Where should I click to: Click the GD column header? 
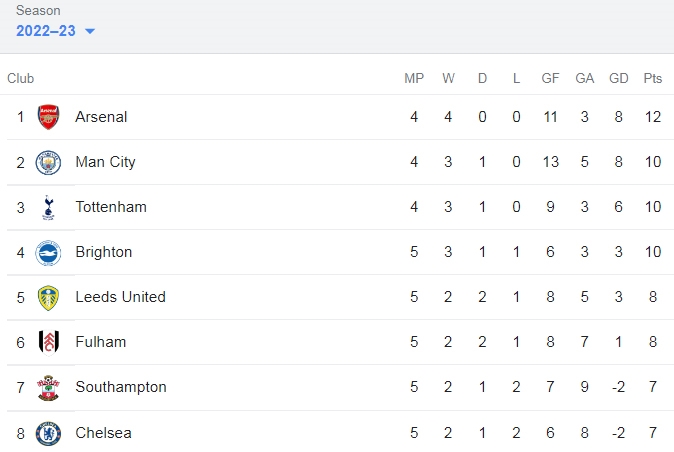618,78
